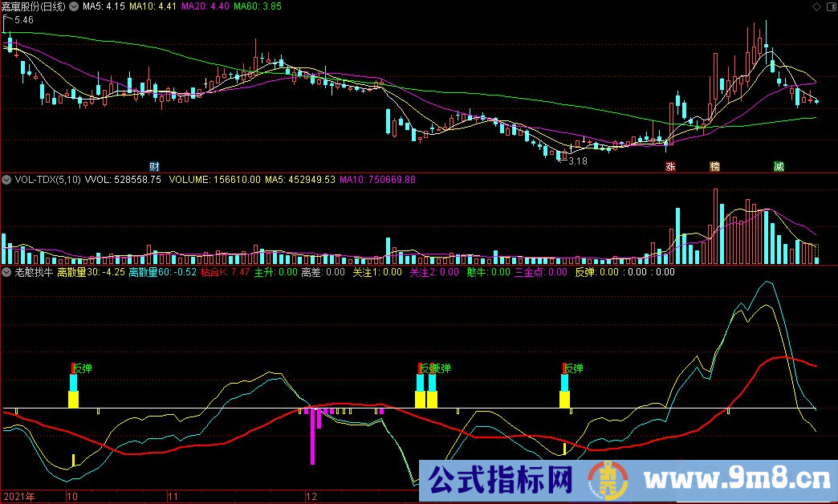Click the 财 info marker on the chart

click(x=154, y=167)
